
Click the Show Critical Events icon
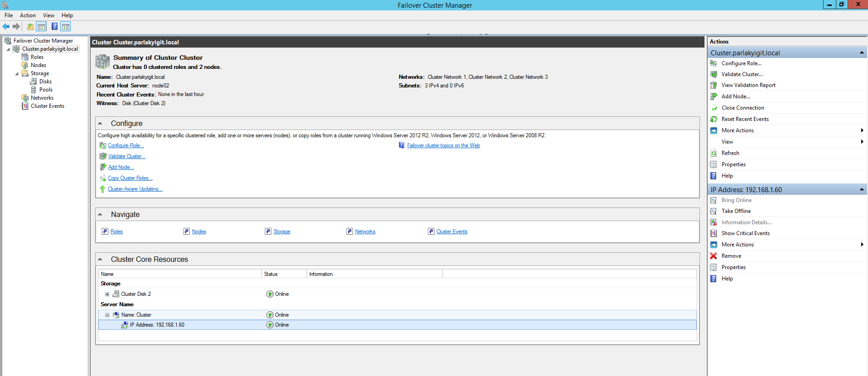click(x=714, y=233)
